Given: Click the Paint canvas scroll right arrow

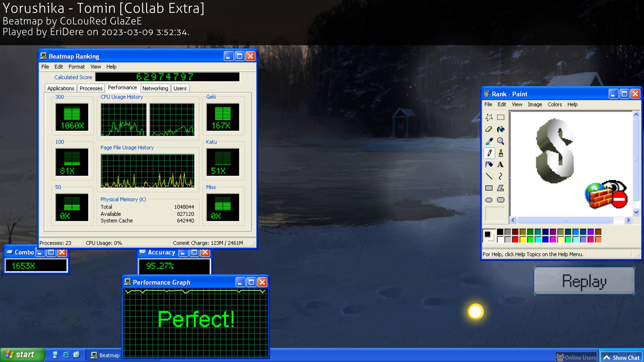Looking at the screenshot, I should [x=628, y=220].
